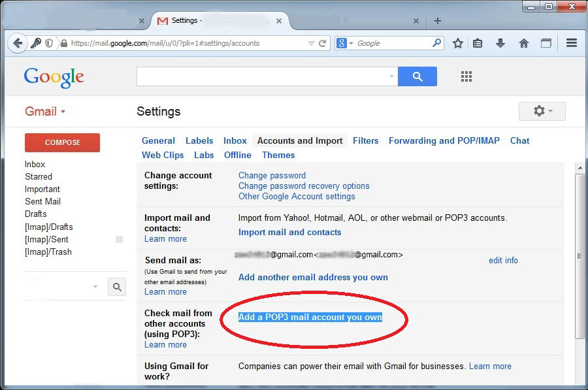Click the Change password link
The image size is (588, 390).
(x=272, y=176)
